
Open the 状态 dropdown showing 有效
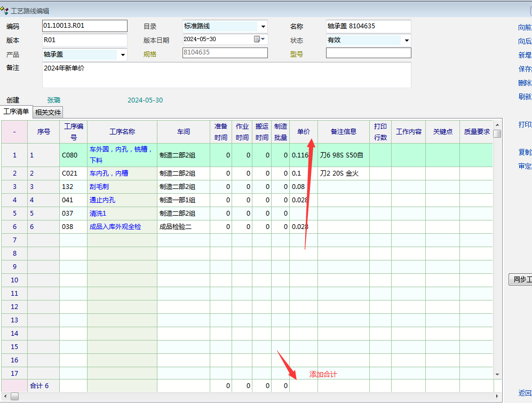(407, 41)
